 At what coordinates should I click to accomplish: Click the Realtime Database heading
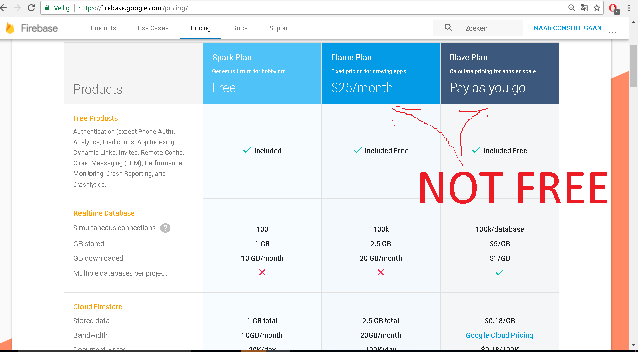(104, 213)
